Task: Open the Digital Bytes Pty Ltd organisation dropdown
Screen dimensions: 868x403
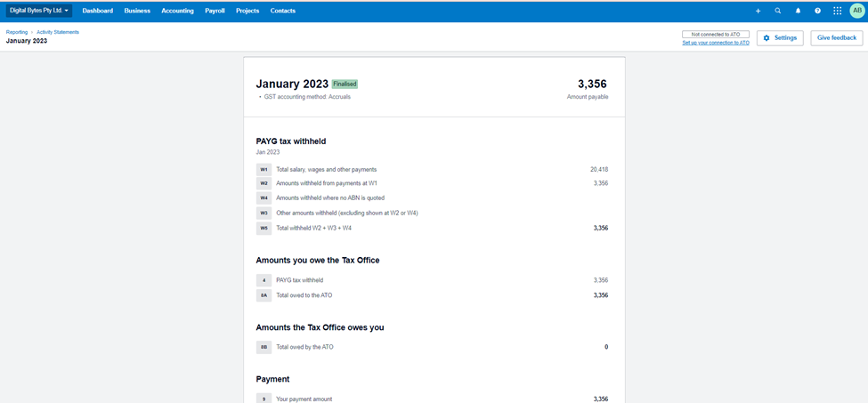Action: (39, 11)
